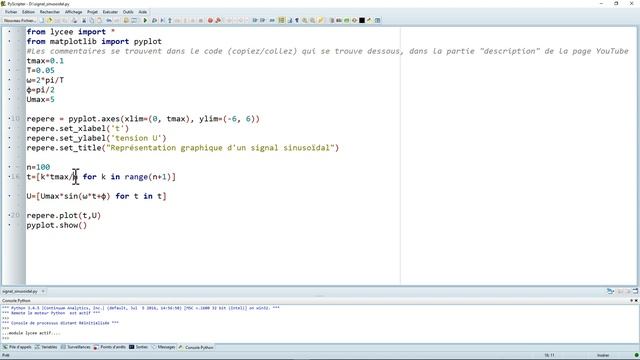Image resolution: width=640 pixels, height=360 pixels.
Task: Switch to the Surveillances tab
Action: [x=76, y=347]
